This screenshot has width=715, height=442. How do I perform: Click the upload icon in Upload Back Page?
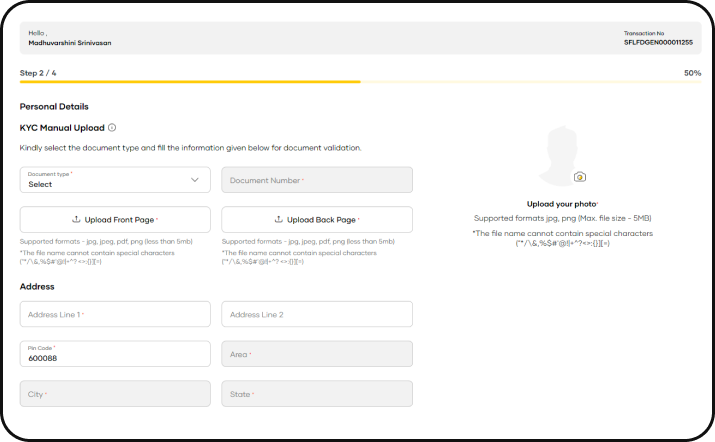279,219
